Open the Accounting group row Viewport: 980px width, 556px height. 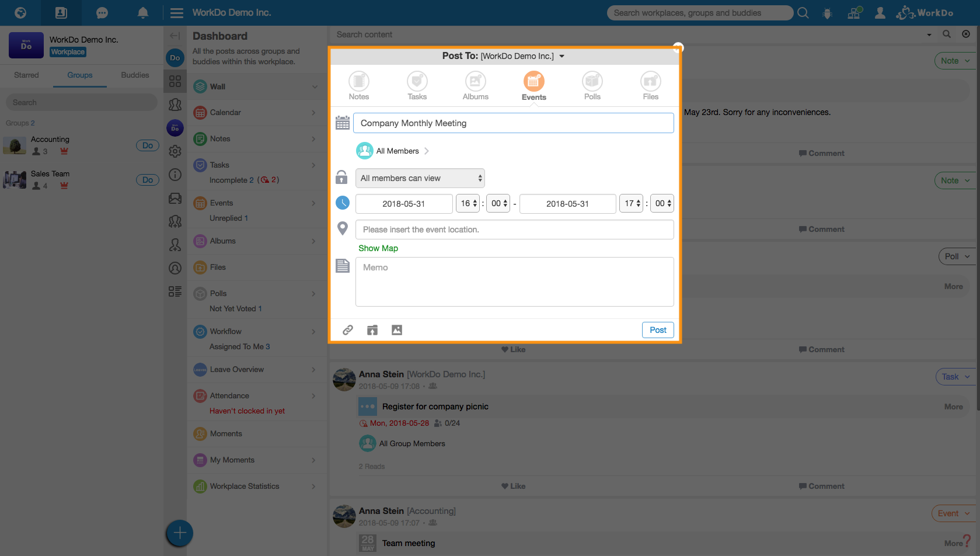pos(81,145)
